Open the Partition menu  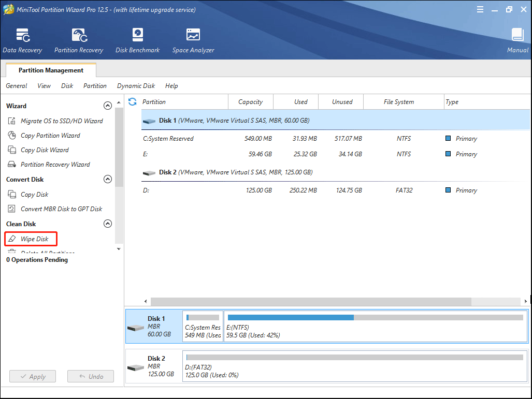95,86
